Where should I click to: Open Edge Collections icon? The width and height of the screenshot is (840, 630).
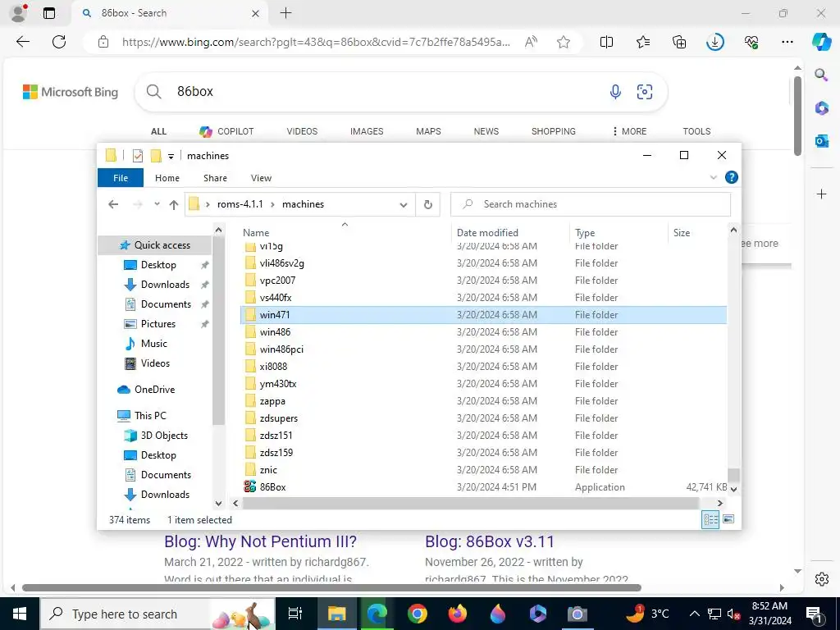coord(678,42)
